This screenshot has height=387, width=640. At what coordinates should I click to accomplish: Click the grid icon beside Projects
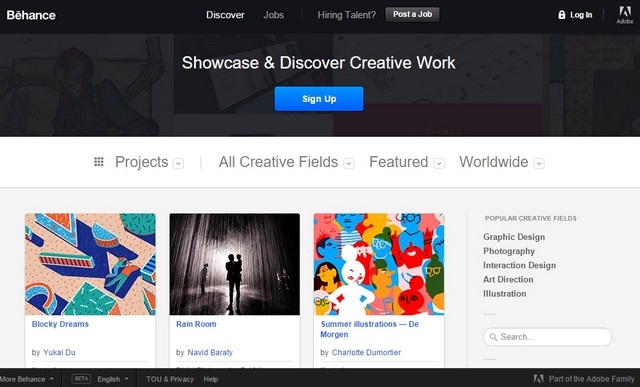(x=99, y=162)
